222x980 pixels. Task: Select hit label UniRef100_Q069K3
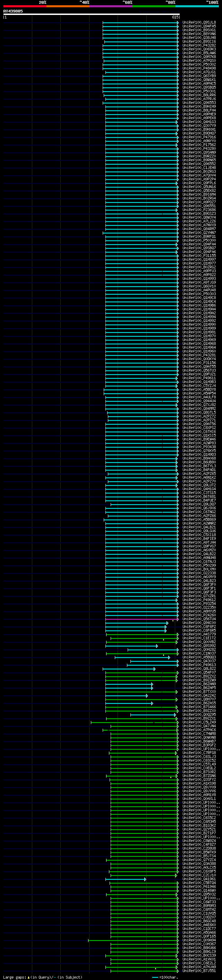pos(199,49)
